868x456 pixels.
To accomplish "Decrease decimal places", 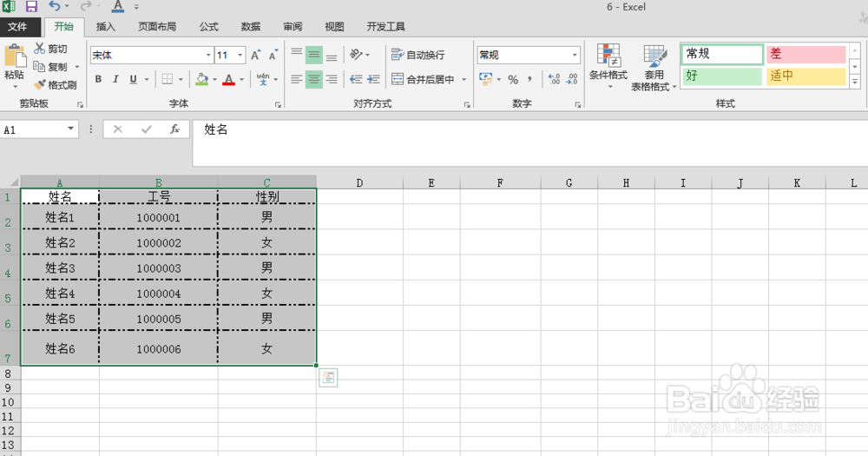I will (572, 79).
